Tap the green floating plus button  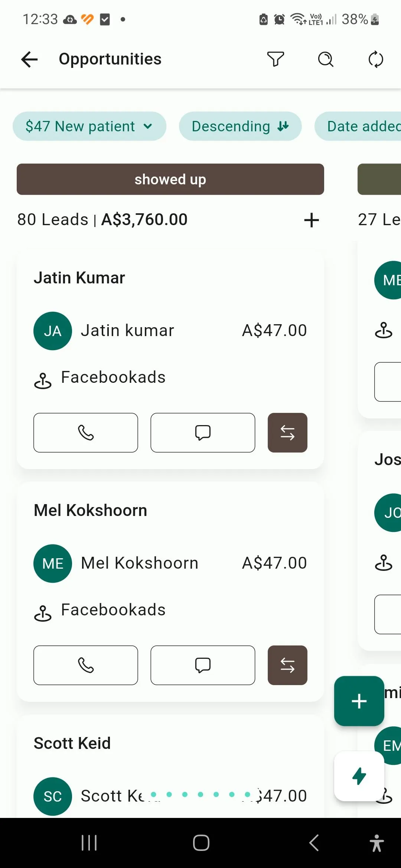pos(359,701)
